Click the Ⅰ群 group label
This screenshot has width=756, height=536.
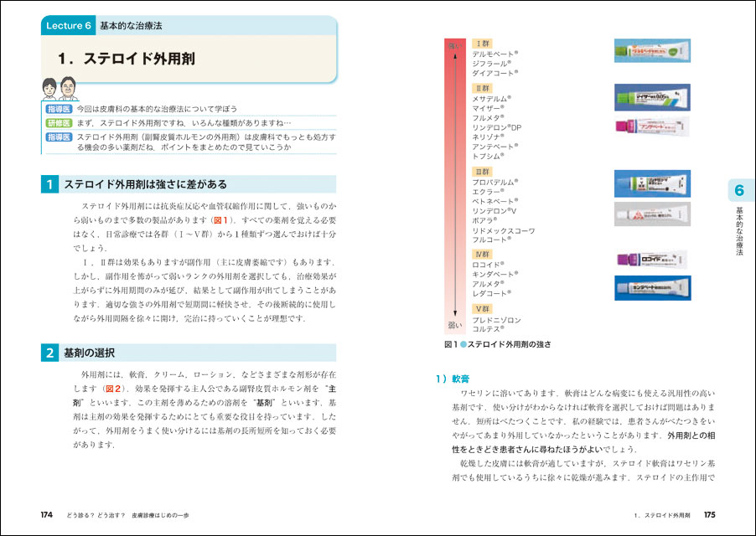484,43
